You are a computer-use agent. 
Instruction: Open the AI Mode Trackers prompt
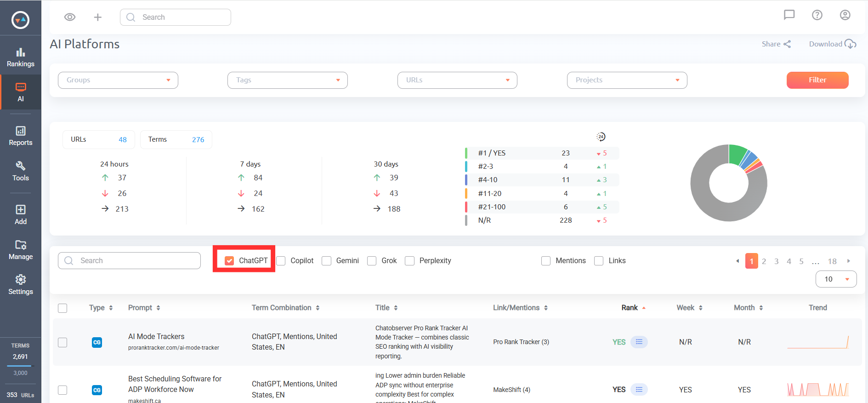[156, 337]
